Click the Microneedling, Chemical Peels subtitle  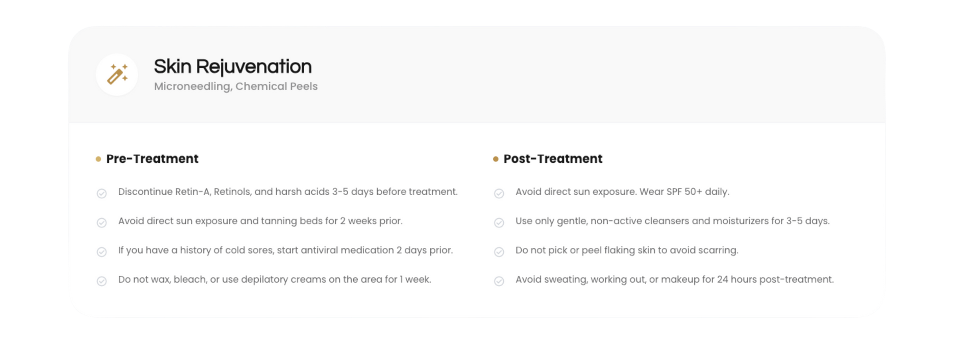pyautogui.click(x=236, y=86)
